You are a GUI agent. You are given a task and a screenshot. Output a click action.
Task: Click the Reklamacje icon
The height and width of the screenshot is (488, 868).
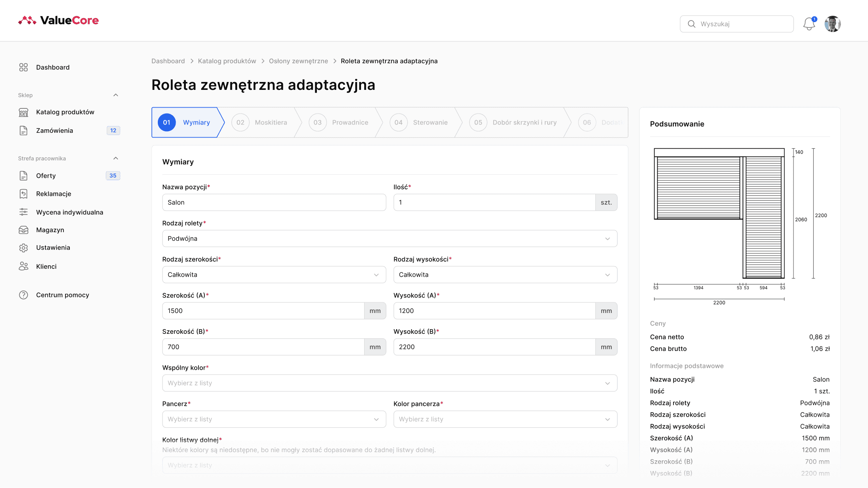click(23, 194)
